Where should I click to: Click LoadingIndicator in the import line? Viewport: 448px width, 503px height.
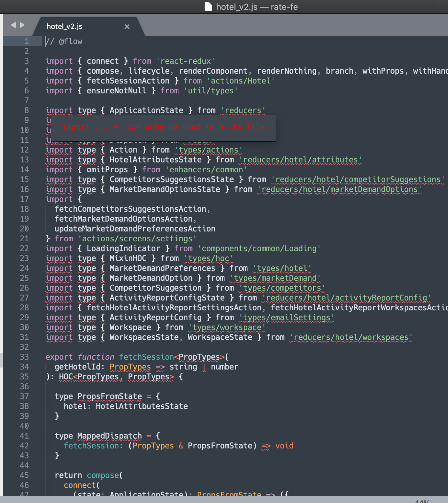[x=123, y=249]
